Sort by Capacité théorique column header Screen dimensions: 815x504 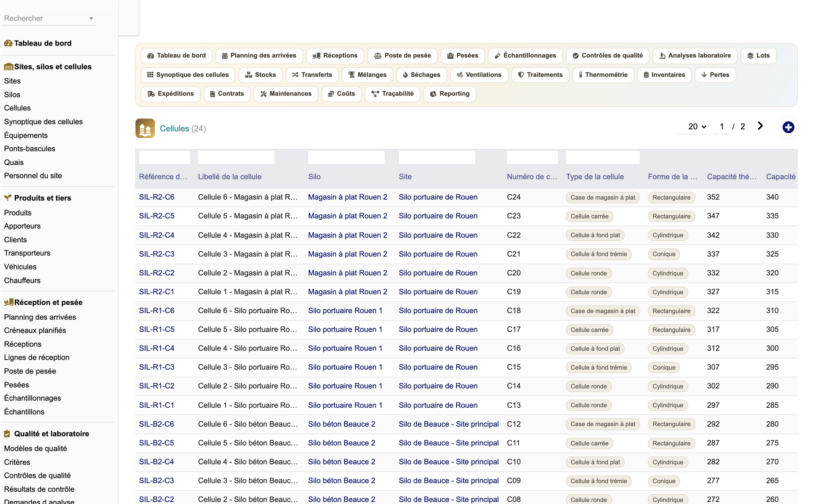tap(732, 177)
